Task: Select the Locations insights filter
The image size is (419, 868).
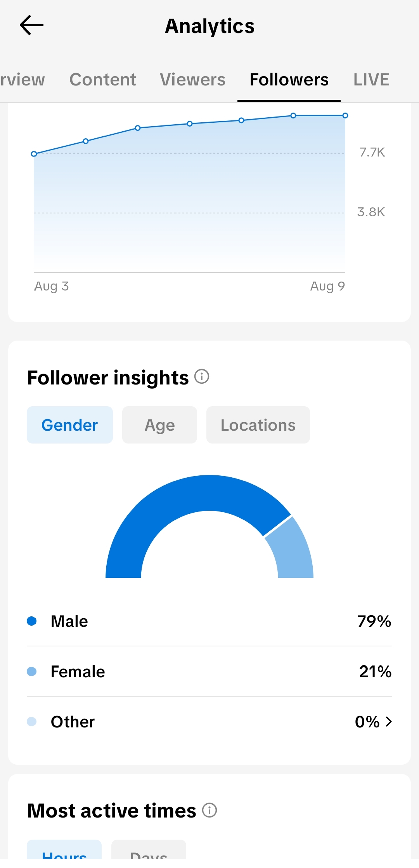Action: [258, 425]
